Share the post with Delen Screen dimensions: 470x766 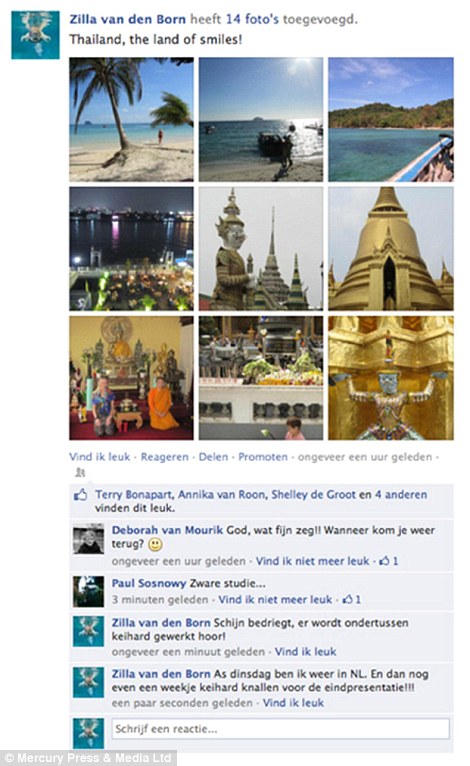[214, 457]
